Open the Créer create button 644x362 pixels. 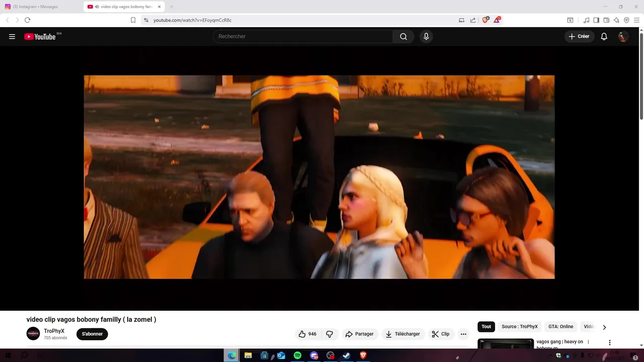(579, 37)
